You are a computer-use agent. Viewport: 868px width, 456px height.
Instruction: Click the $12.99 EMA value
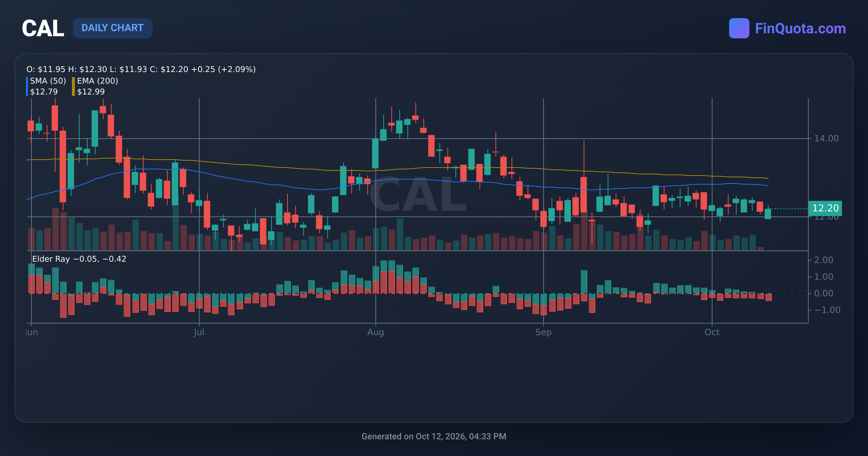coord(91,92)
